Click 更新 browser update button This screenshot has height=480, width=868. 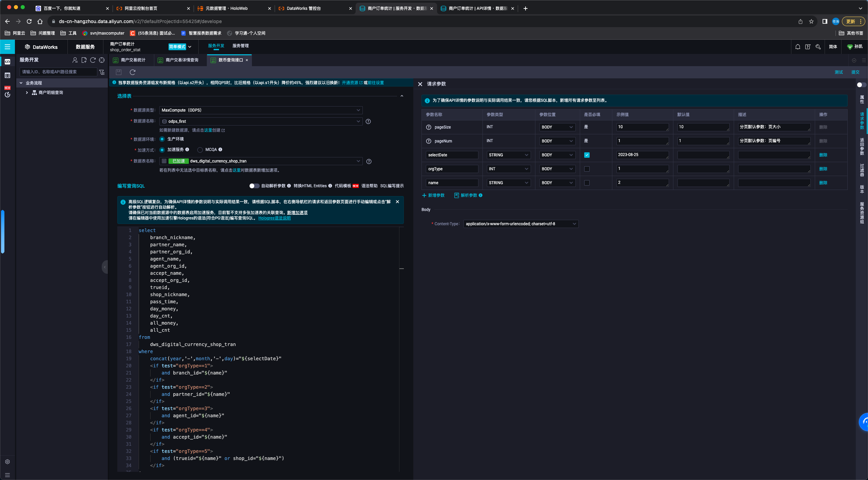pos(853,21)
